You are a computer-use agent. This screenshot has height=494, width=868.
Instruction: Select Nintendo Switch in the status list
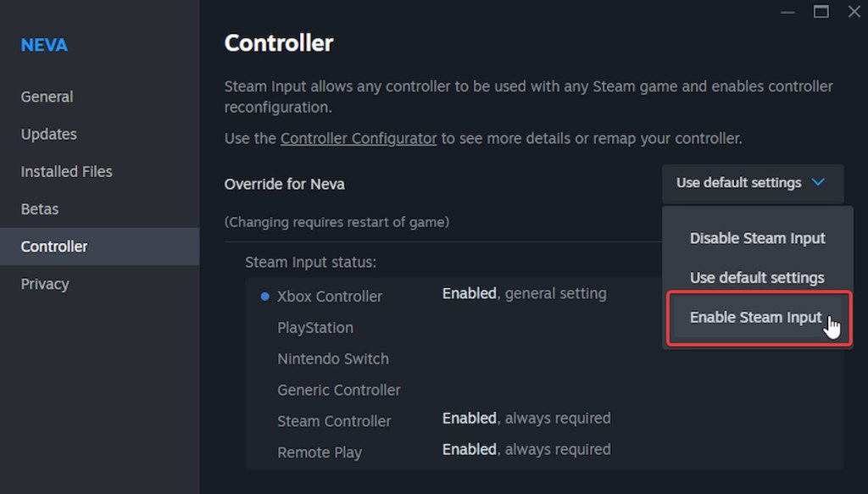(333, 359)
